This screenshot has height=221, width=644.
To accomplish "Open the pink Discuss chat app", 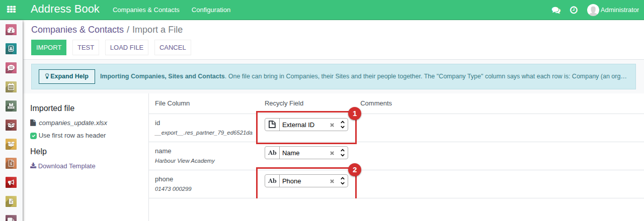I will pyautogui.click(x=11, y=68).
